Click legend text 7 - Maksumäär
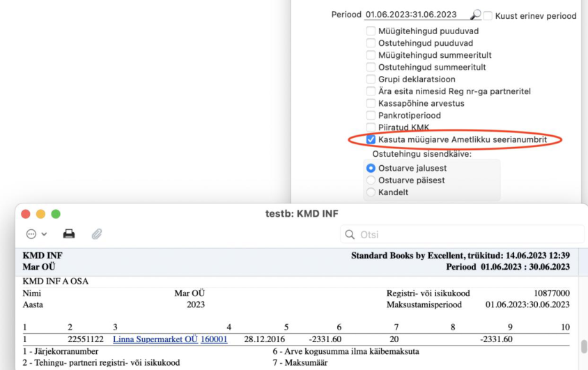This screenshot has height=370, width=588. click(x=300, y=362)
